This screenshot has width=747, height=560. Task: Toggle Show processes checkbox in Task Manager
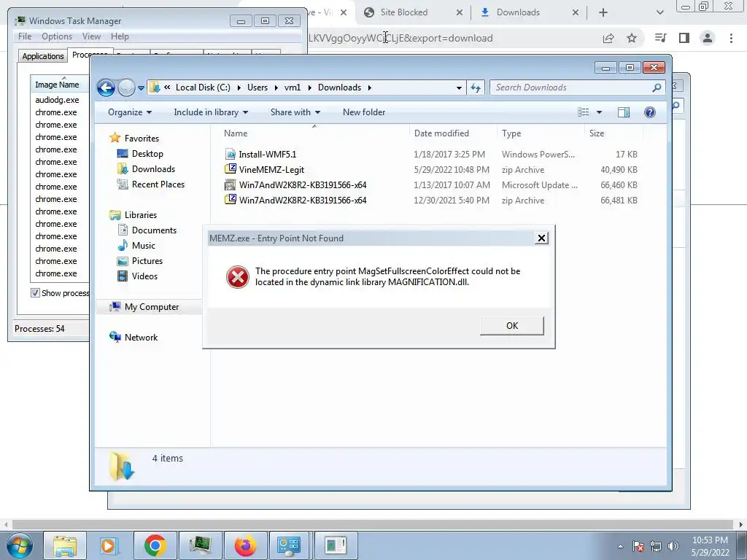(x=35, y=293)
